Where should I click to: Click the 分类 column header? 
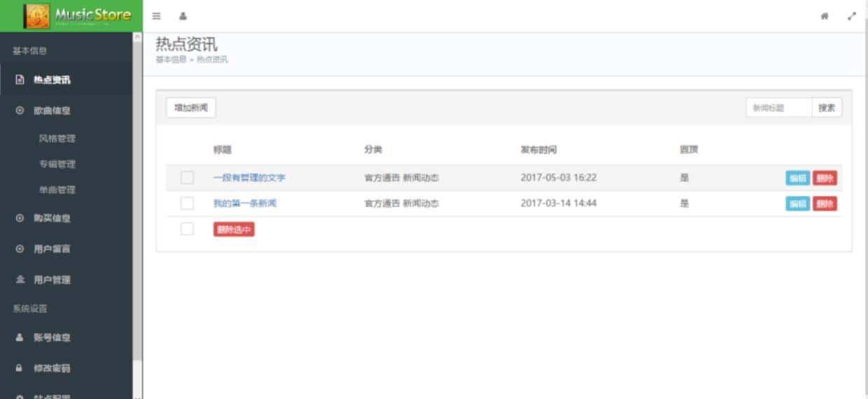(373, 150)
